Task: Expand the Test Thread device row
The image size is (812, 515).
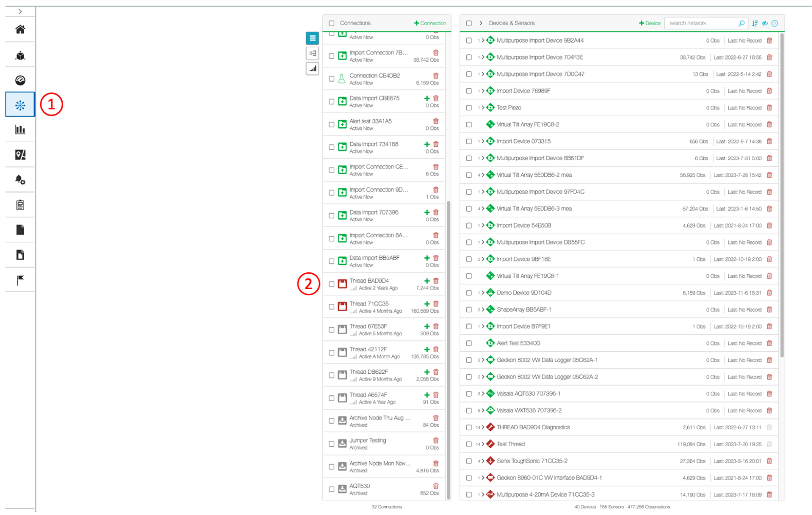Action: [483, 444]
